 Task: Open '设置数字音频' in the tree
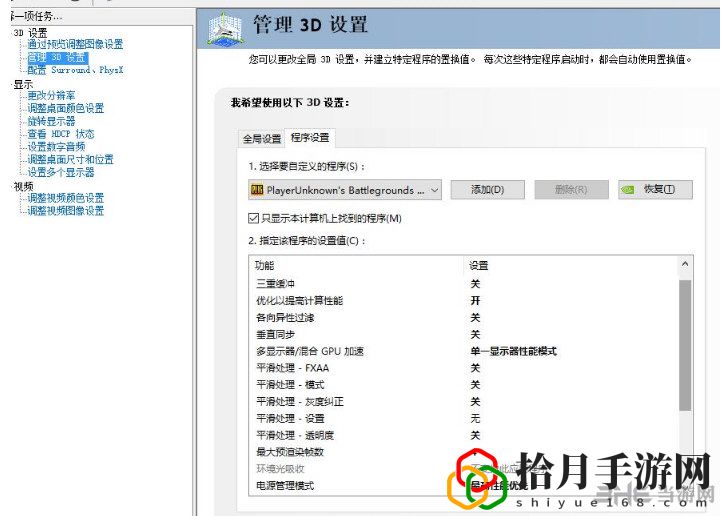[56, 147]
